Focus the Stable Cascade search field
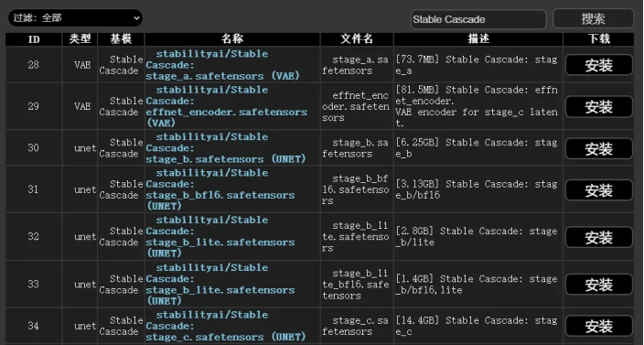This screenshot has width=644, height=345. pos(478,19)
